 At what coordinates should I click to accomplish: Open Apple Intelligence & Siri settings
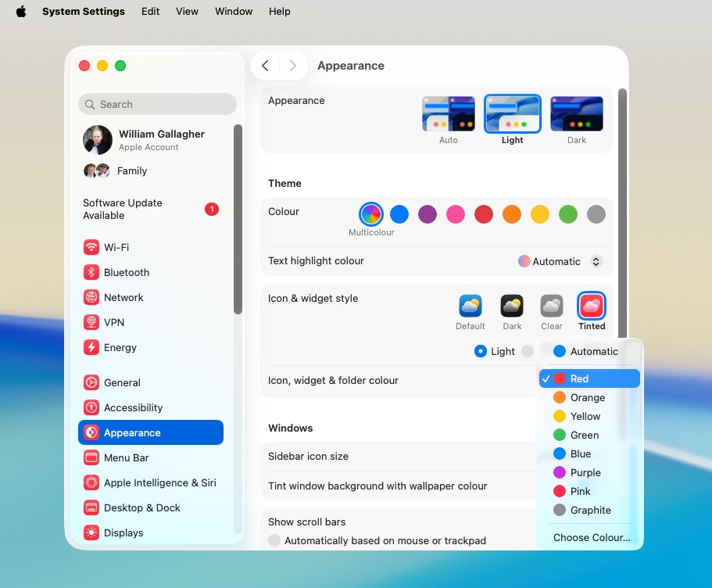pos(159,482)
